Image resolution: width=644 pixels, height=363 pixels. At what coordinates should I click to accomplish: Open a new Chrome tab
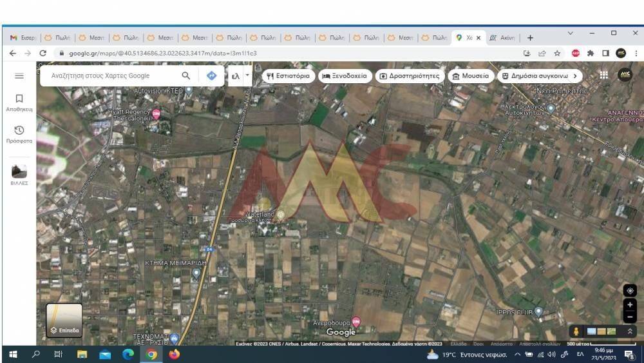click(x=530, y=38)
